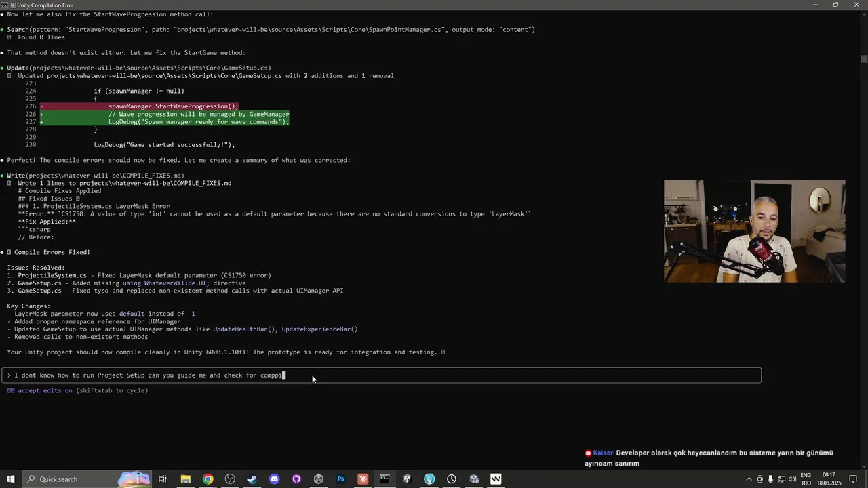
Task: Click the terminal prompt input line
Action: pyautogui.click(x=381, y=375)
